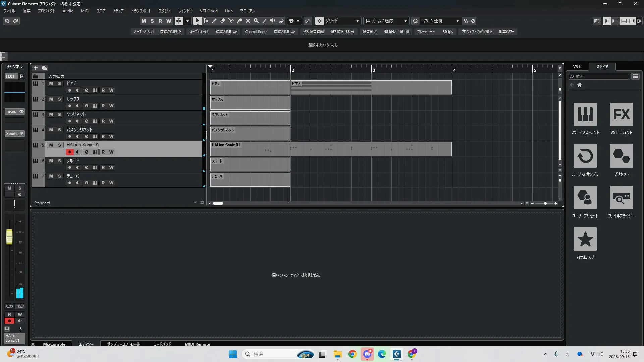
Task: Select the Split scissors tool
Action: [x=231, y=21]
